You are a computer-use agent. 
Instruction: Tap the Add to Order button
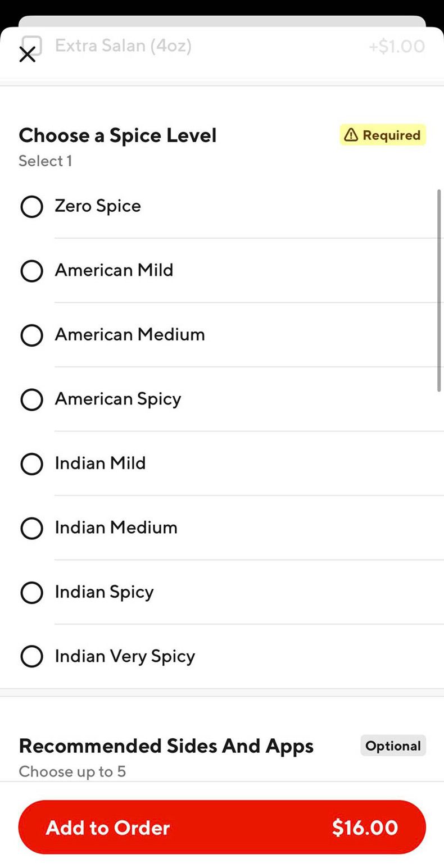click(222, 827)
